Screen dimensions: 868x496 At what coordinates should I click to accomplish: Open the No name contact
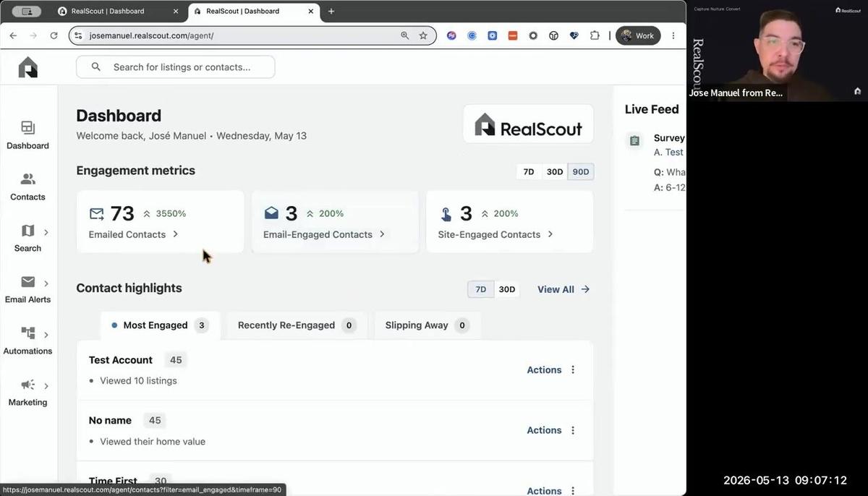click(110, 420)
